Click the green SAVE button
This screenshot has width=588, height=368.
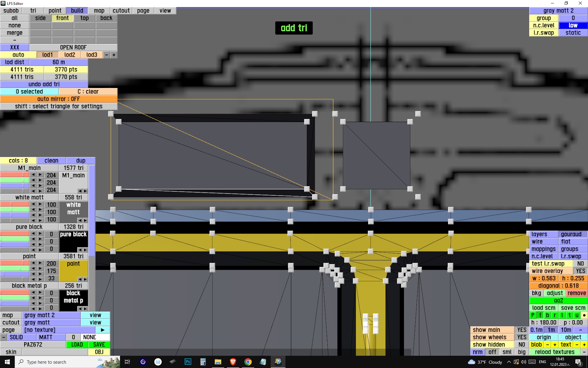99,345
